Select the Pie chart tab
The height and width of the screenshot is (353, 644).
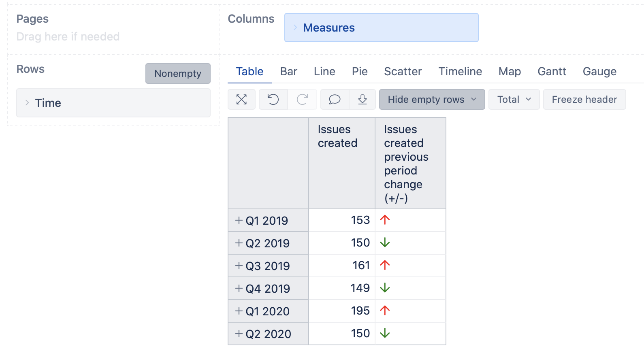pos(360,72)
